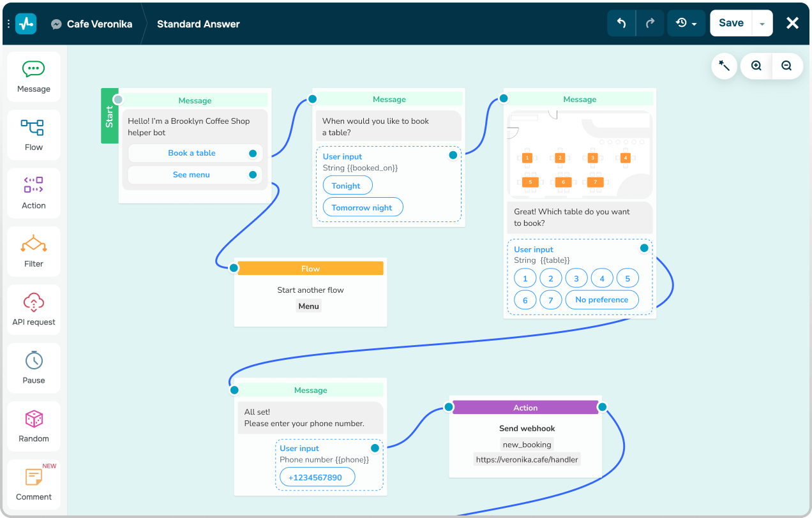Click the magic wand auto-arrange icon
This screenshot has height=518, width=812.
(725, 66)
